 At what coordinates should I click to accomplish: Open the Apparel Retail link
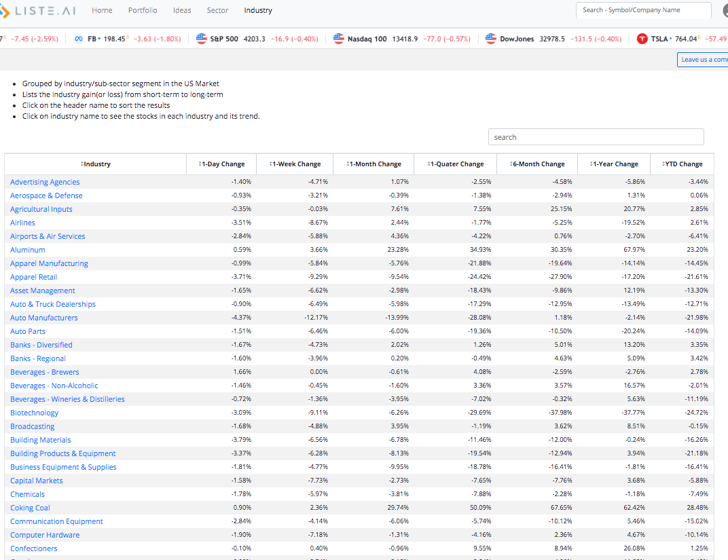34,277
